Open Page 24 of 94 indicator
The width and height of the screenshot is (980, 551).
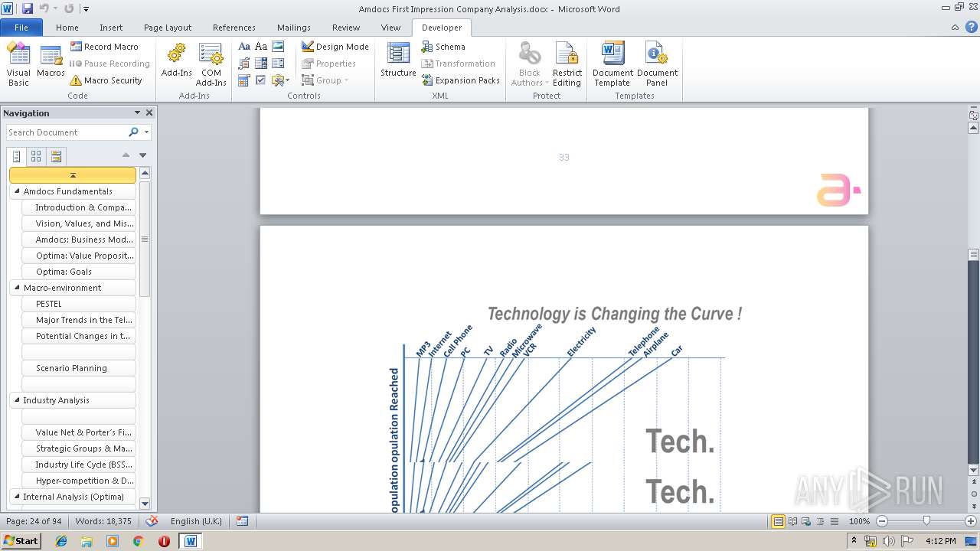point(34,521)
